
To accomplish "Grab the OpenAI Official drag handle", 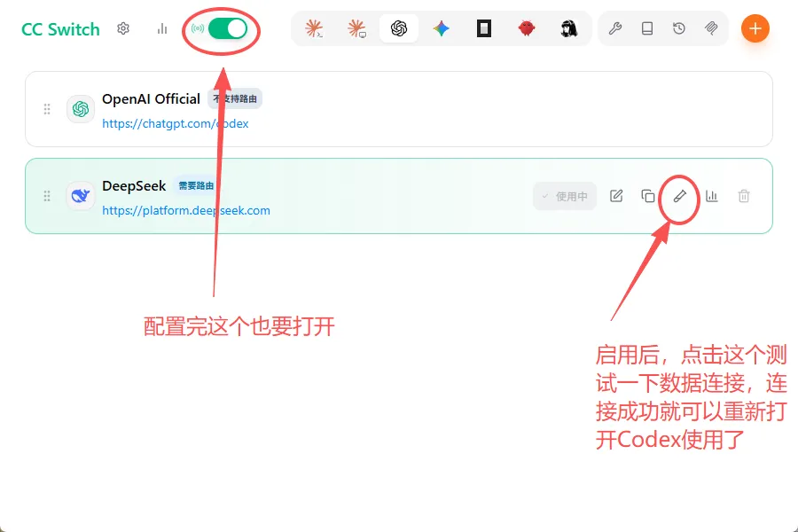I will (x=47, y=109).
